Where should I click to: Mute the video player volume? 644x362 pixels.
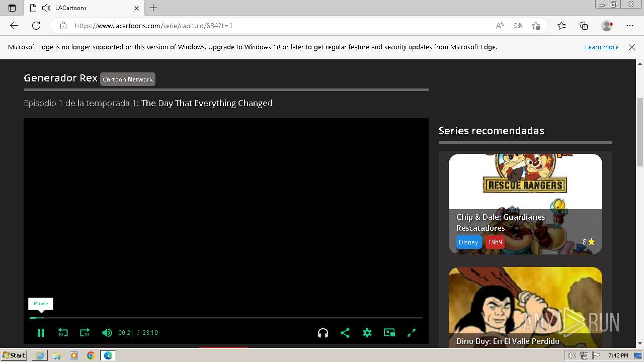click(x=107, y=333)
